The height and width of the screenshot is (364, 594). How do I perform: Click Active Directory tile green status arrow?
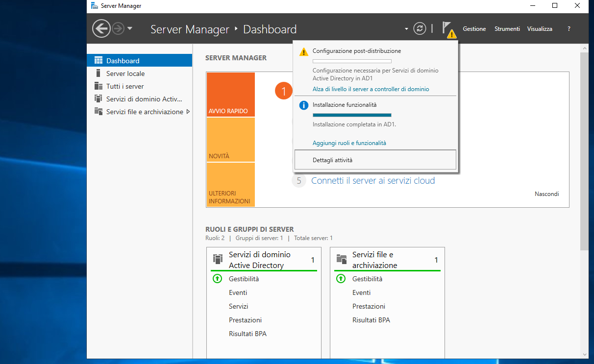(x=218, y=279)
